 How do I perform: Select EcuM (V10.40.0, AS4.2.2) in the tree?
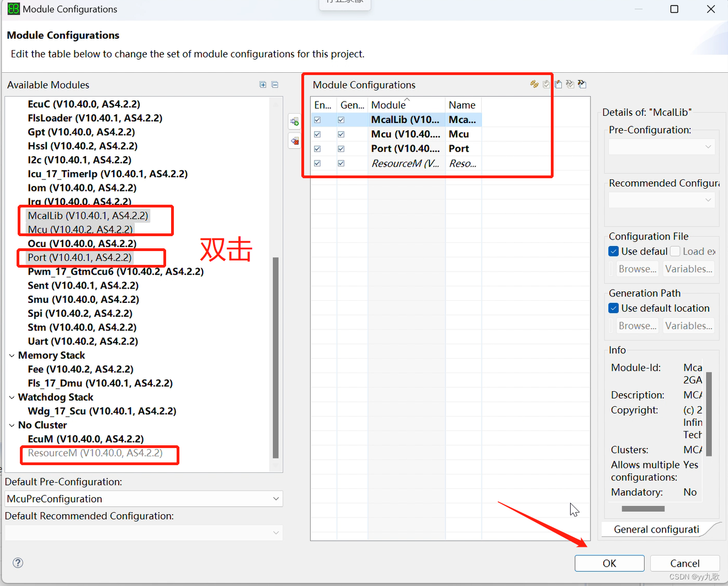pyautogui.click(x=86, y=439)
